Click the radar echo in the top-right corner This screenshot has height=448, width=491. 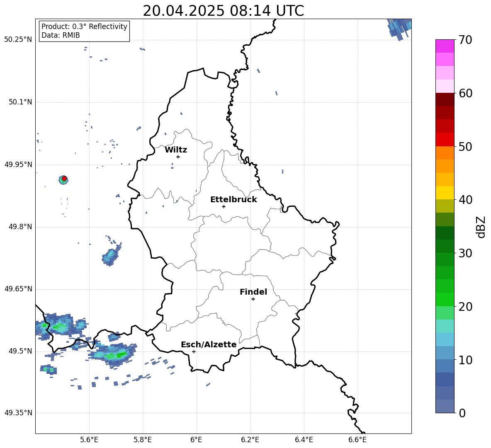coord(399,29)
